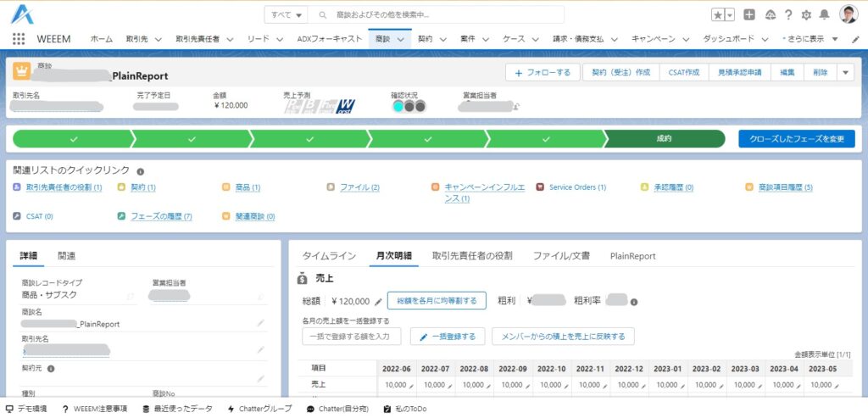Expand the 契約 tab chevron
The image size is (868, 418).
tap(442, 39)
